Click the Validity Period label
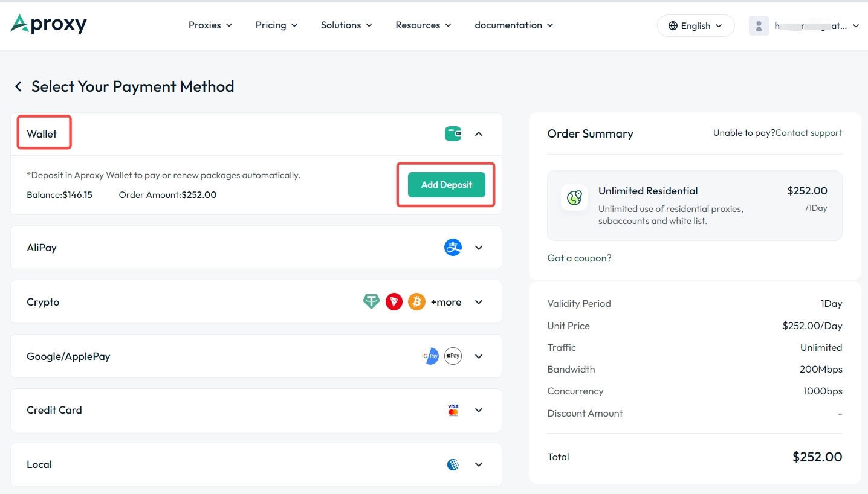The image size is (868, 494). [x=579, y=303]
